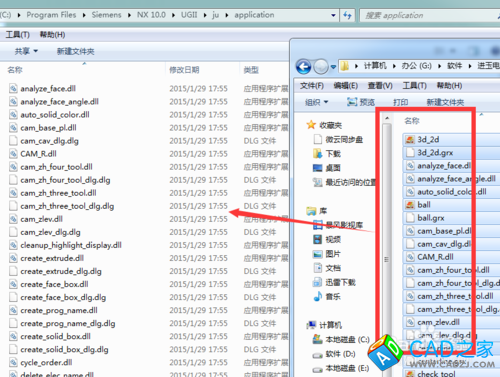Viewport: 500px width, 377px height.
Task: Open the 工具(T) menu in the front window
Action: tap(415, 86)
